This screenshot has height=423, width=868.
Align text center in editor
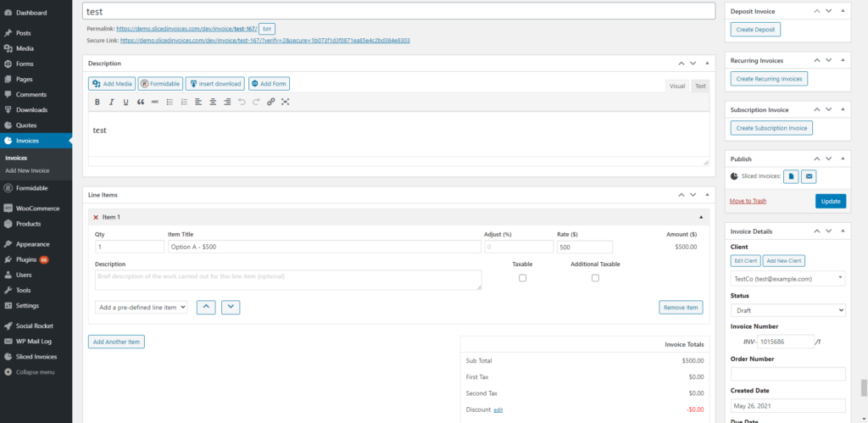click(213, 102)
